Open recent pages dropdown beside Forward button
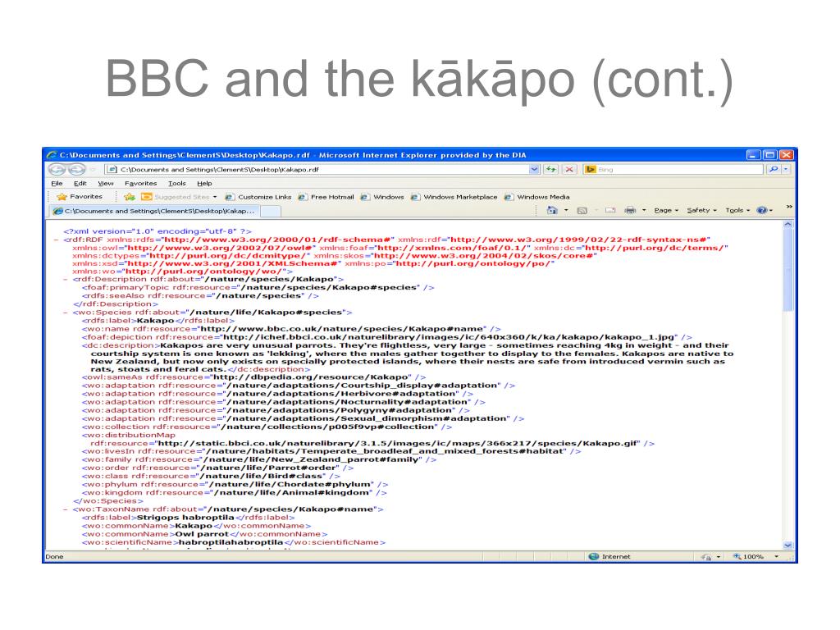The height and width of the screenshot is (630, 840). click(x=92, y=169)
